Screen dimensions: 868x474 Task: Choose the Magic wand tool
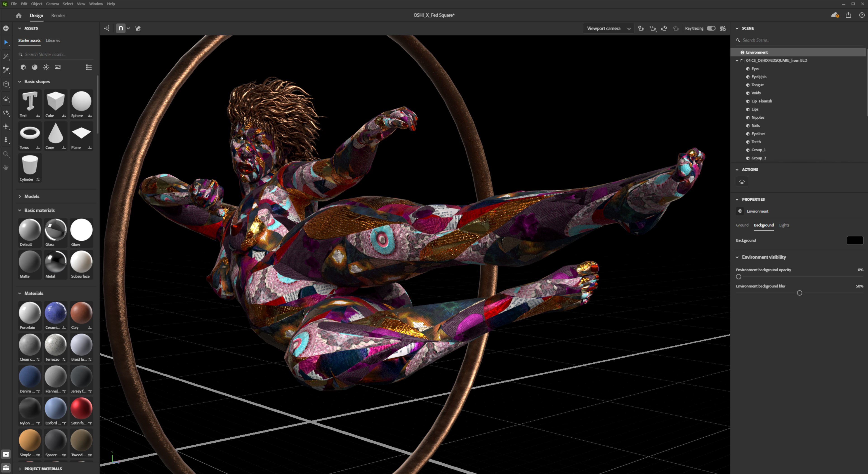pos(6,56)
